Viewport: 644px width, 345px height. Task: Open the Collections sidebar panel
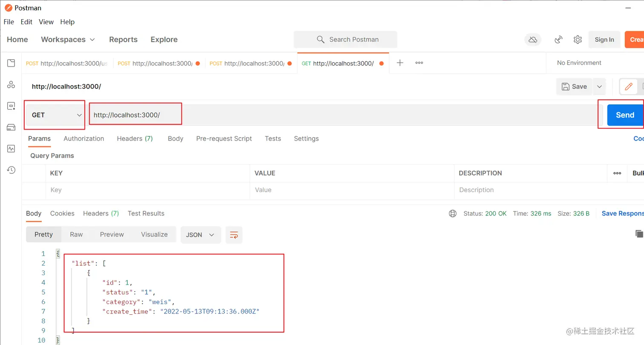(11, 63)
